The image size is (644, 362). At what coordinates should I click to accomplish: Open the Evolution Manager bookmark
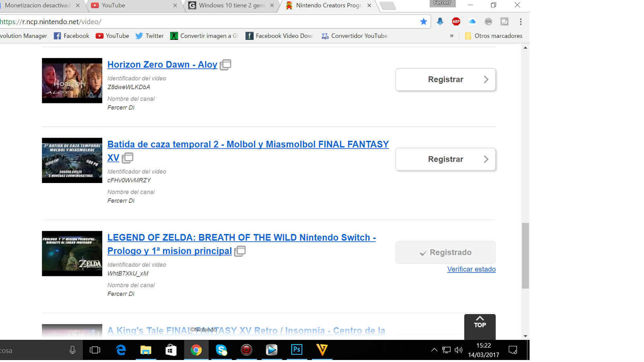(x=23, y=36)
